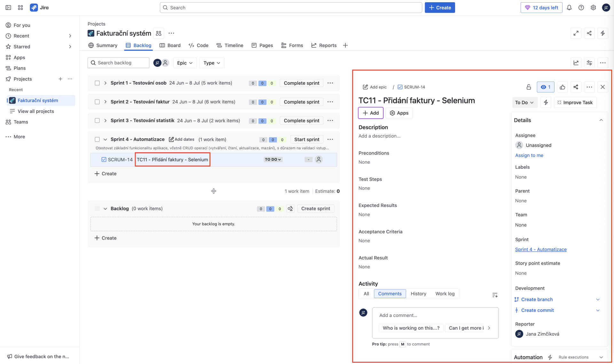Image resolution: width=614 pixels, height=364 pixels.
Task: Expand Create branch options chevron
Action: 598,300
